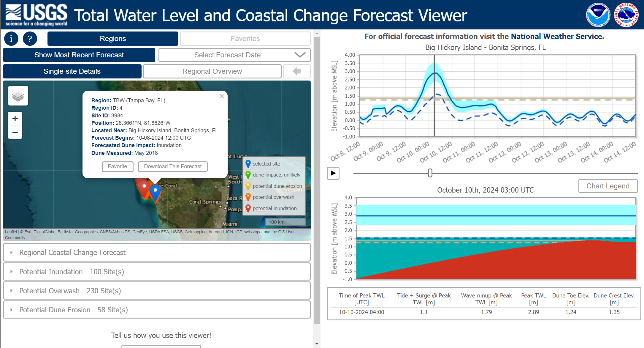Image resolution: width=644 pixels, height=348 pixels.
Task: Zoom out on the map
Action: (x=15, y=132)
